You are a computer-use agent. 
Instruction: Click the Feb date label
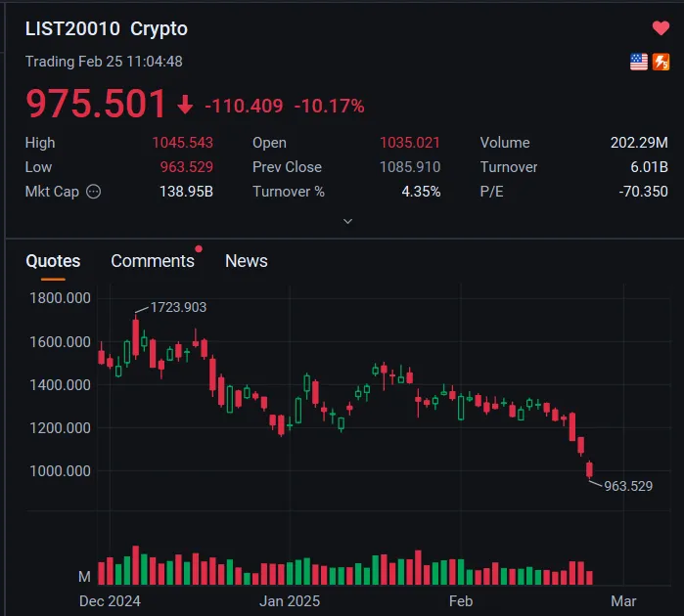(461, 601)
